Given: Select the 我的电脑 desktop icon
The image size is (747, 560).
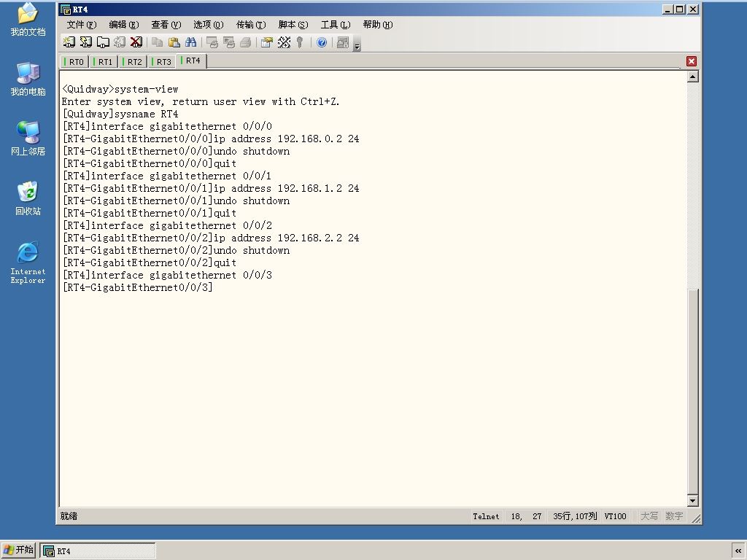Looking at the screenshot, I should pos(28,79).
